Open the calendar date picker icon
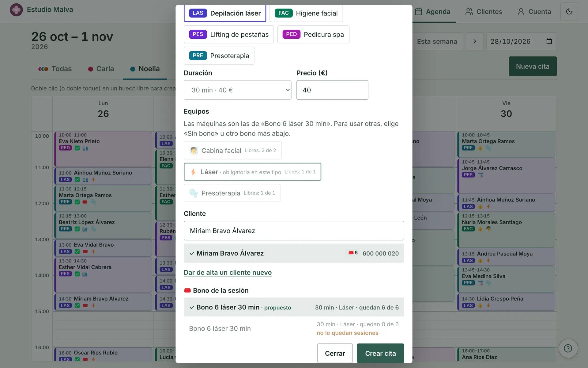Screen dimensions: 588x368 click(x=549, y=41)
